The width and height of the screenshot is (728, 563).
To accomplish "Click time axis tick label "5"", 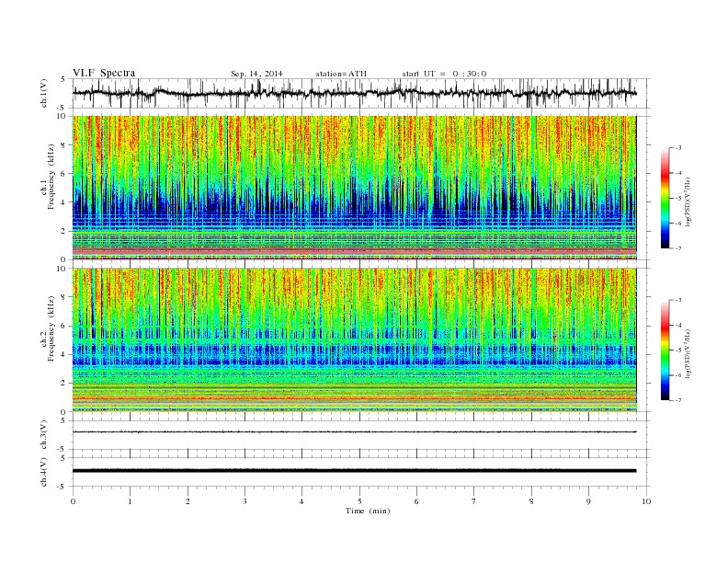I will (x=359, y=501).
